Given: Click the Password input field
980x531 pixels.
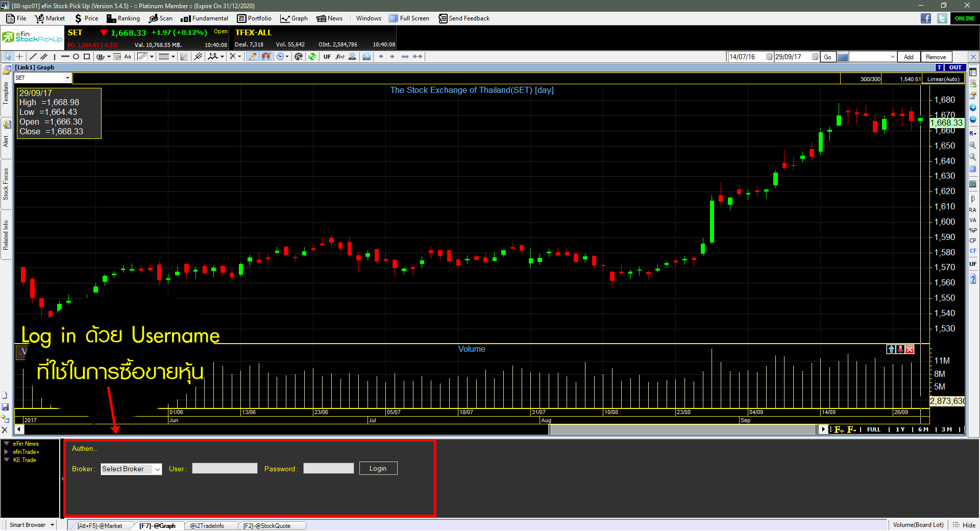Looking at the screenshot, I should tap(329, 468).
